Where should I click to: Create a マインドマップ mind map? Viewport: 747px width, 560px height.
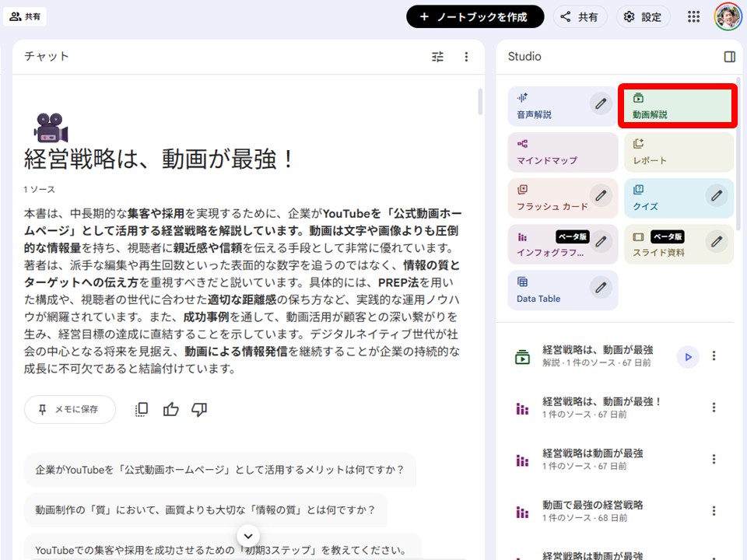tap(563, 152)
